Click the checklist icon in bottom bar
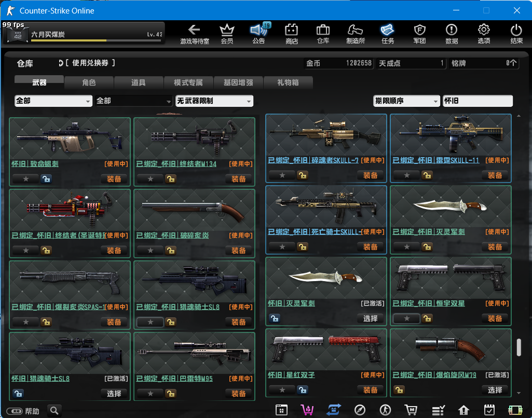 (x=438, y=410)
